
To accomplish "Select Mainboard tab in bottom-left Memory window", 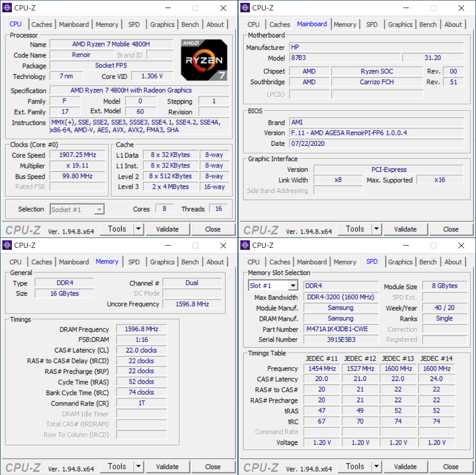I will [x=74, y=262].
